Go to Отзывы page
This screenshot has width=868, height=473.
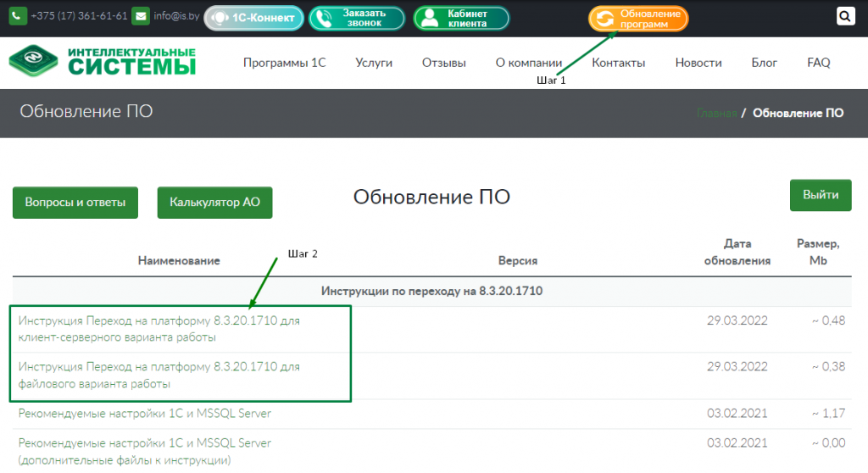tap(444, 63)
